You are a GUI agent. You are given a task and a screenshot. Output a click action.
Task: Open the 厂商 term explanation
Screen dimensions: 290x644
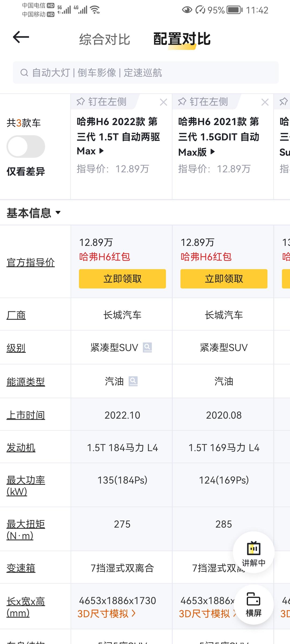16,315
